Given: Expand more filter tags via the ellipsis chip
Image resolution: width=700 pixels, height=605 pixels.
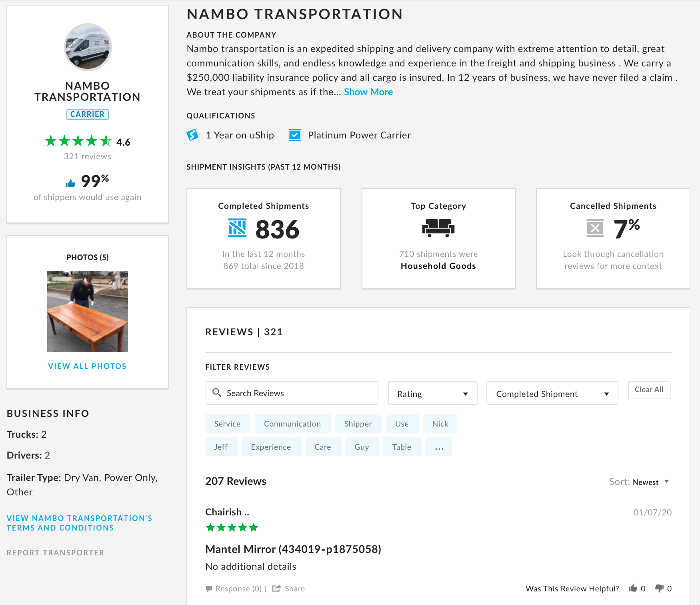Looking at the screenshot, I should pyautogui.click(x=439, y=447).
